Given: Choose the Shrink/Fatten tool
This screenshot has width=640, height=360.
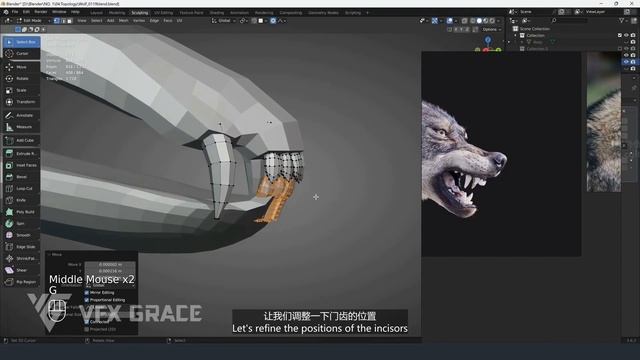Looking at the screenshot, I should tap(22, 258).
